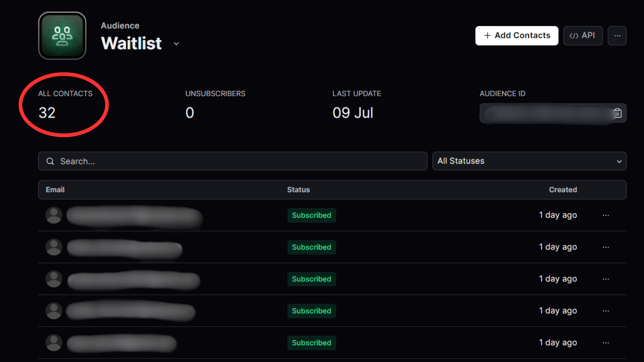Screen dimensions: 644x362
Task: Click the Status column header
Action: 298,190
